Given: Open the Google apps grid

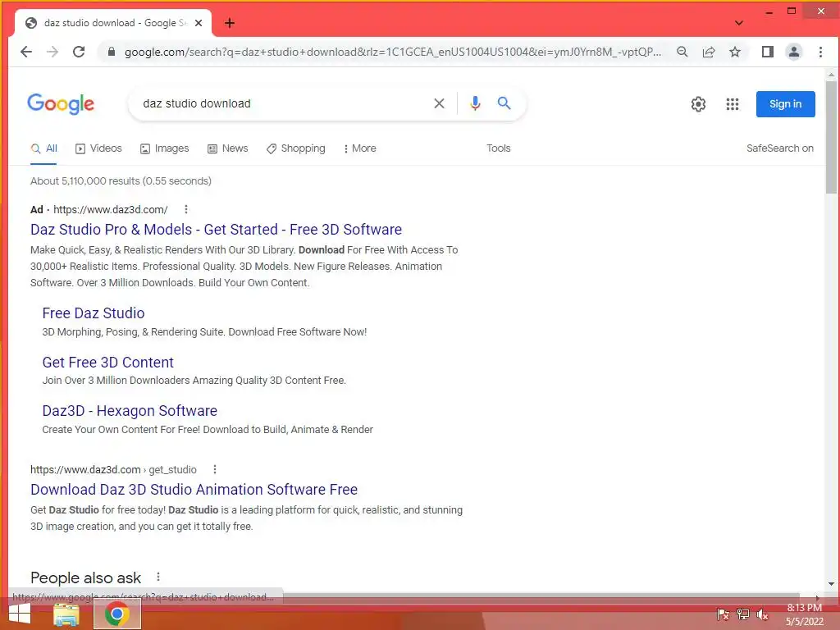Looking at the screenshot, I should point(733,104).
